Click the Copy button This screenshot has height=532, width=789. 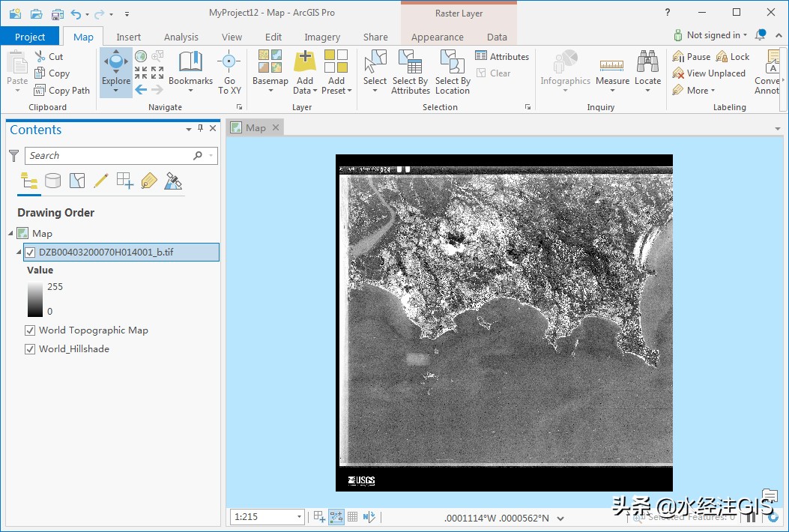click(x=52, y=73)
